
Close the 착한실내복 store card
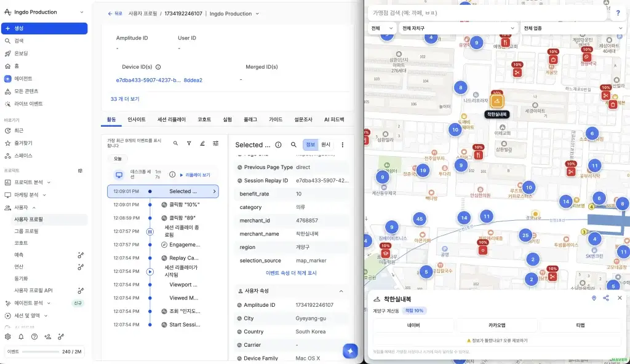620,298
